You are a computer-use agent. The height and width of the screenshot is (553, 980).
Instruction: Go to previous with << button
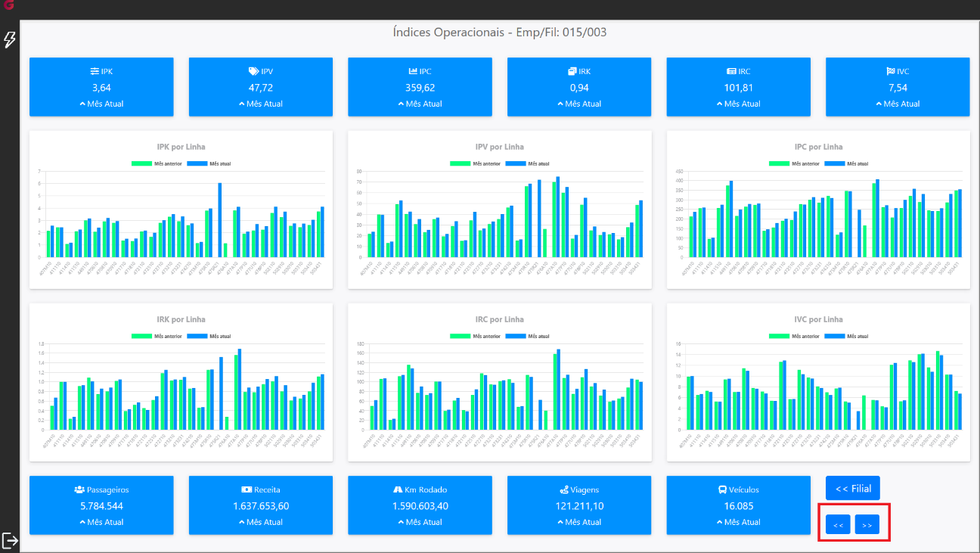838,524
